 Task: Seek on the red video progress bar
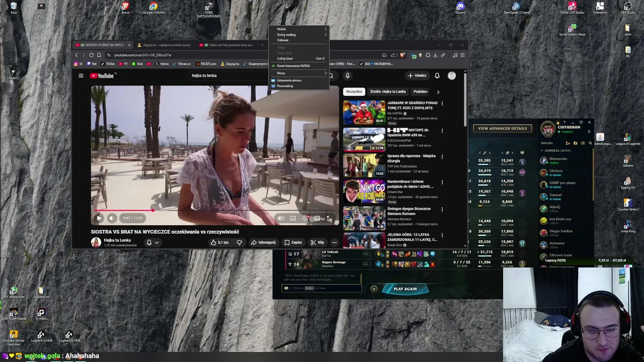(215, 211)
